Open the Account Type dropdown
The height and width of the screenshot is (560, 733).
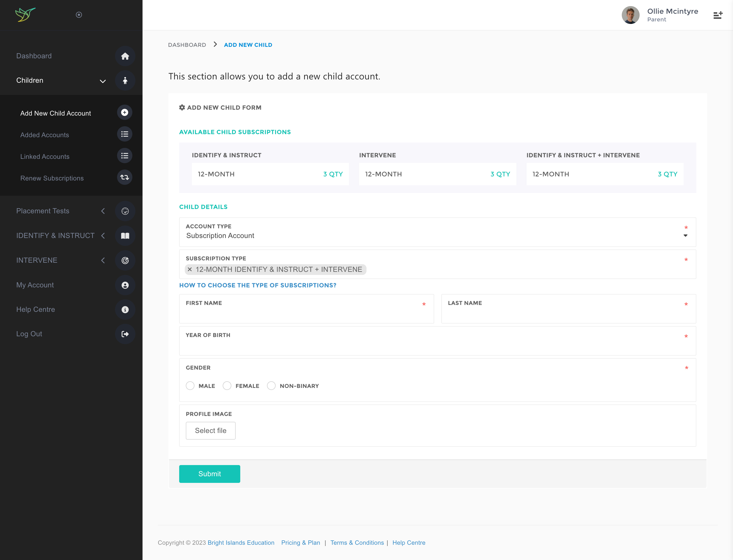[437, 235]
